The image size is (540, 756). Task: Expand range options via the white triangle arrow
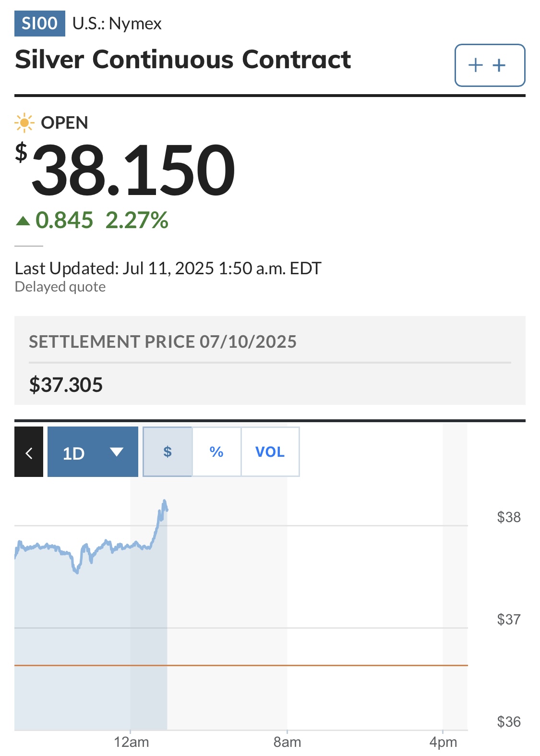point(117,452)
